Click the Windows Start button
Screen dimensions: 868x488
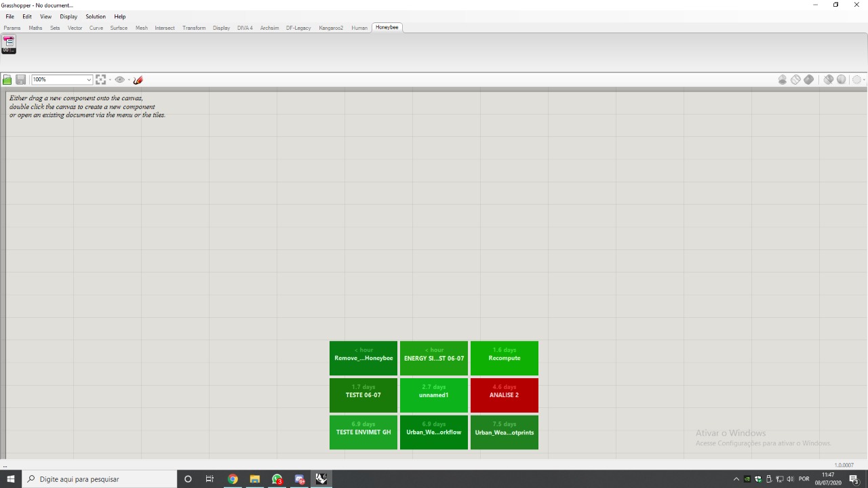[x=11, y=479]
